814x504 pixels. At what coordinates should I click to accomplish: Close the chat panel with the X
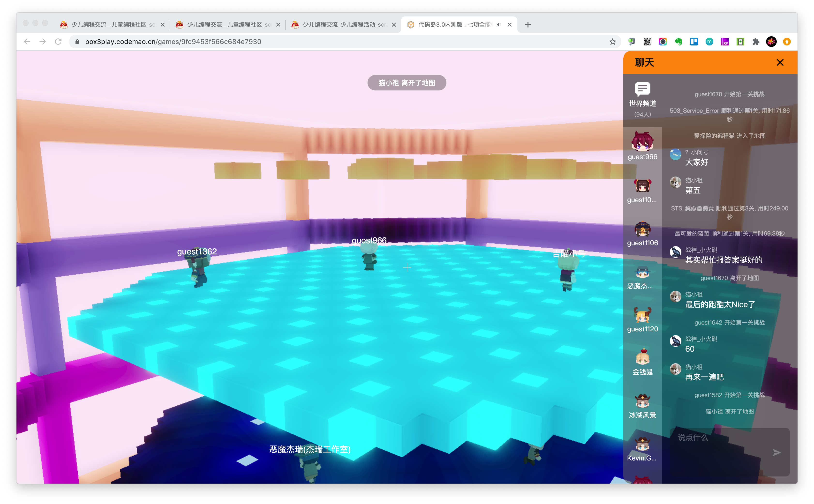pyautogui.click(x=780, y=62)
